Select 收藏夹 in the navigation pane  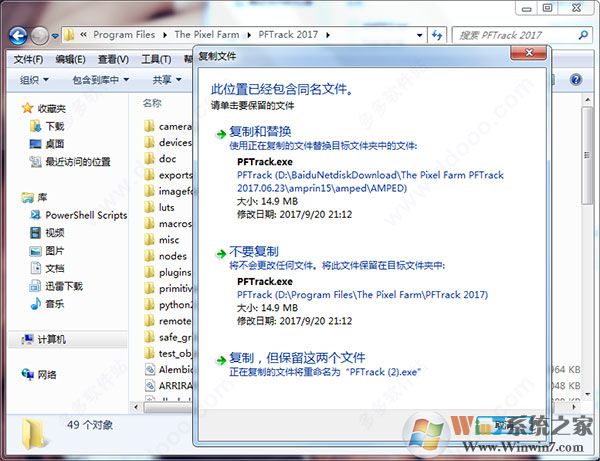tap(44, 109)
